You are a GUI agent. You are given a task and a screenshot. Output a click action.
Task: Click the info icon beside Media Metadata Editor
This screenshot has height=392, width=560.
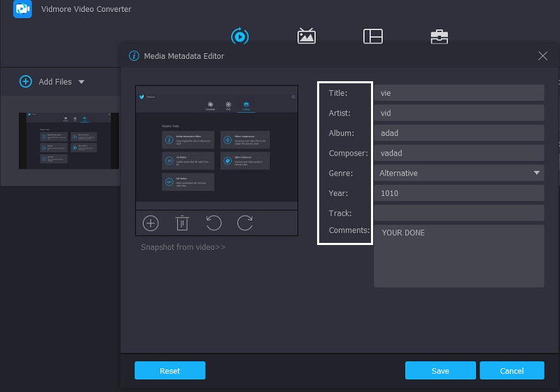coord(133,56)
